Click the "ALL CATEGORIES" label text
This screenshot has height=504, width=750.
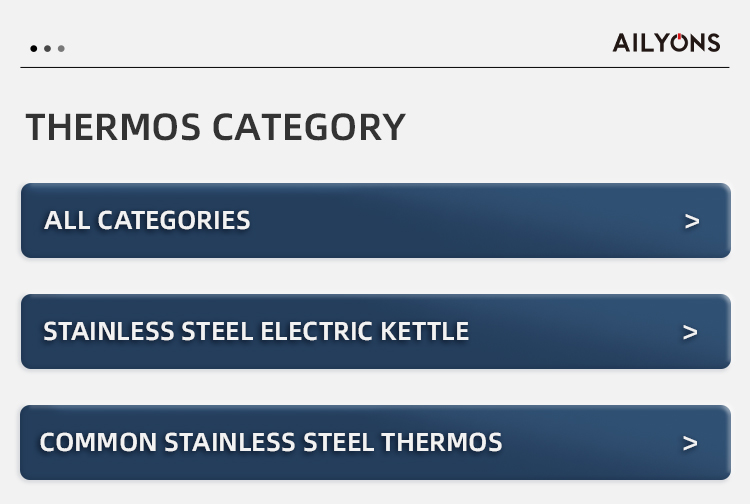pyautogui.click(x=147, y=221)
